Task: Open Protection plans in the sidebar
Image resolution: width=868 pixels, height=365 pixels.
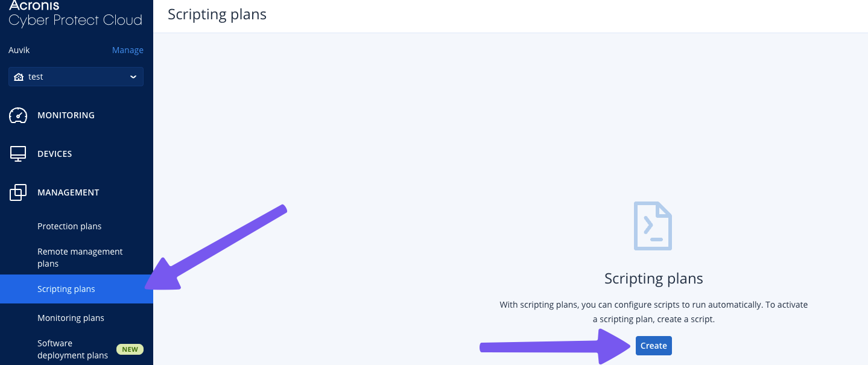Action: [x=69, y=226]
